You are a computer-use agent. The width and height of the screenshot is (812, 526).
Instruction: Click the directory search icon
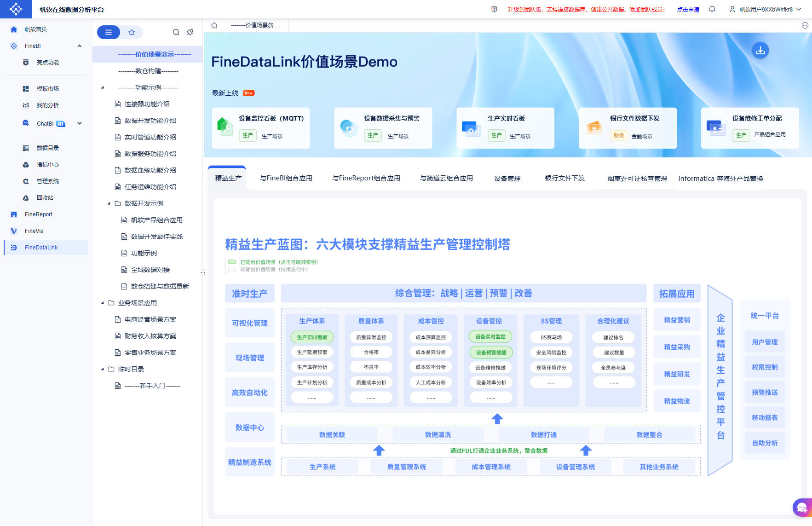point(176,32)
